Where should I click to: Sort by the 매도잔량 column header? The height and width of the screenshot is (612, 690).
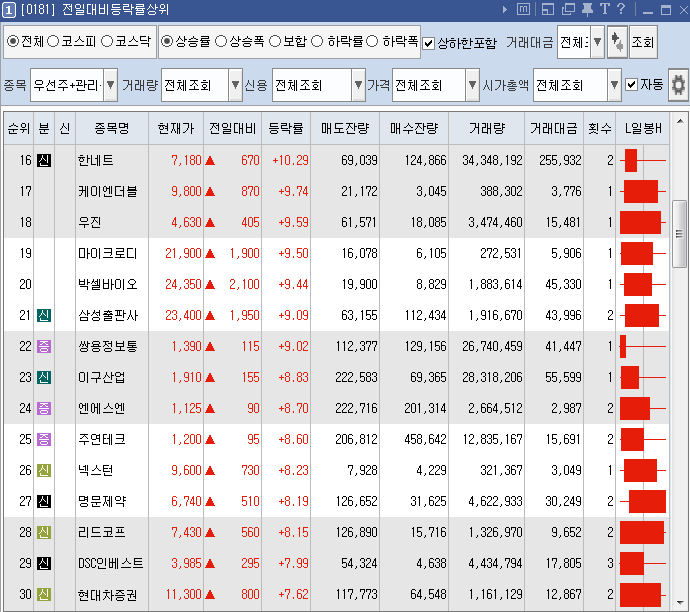[345, 128]
